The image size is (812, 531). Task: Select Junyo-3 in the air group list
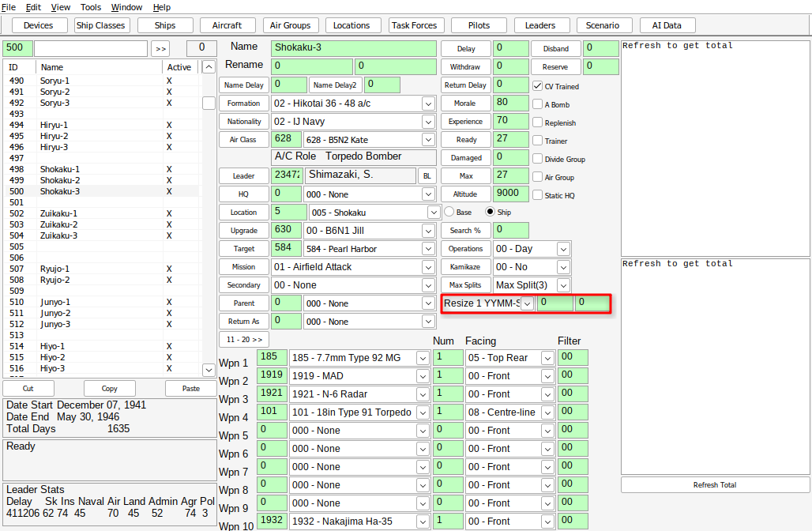[101, 324]
